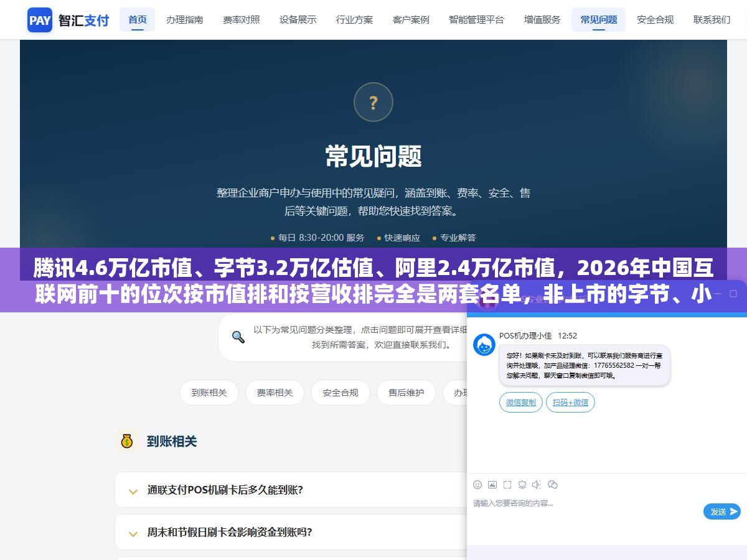Open 联系我们 nav item
This screenshot has width=747, height=560.
712,20
